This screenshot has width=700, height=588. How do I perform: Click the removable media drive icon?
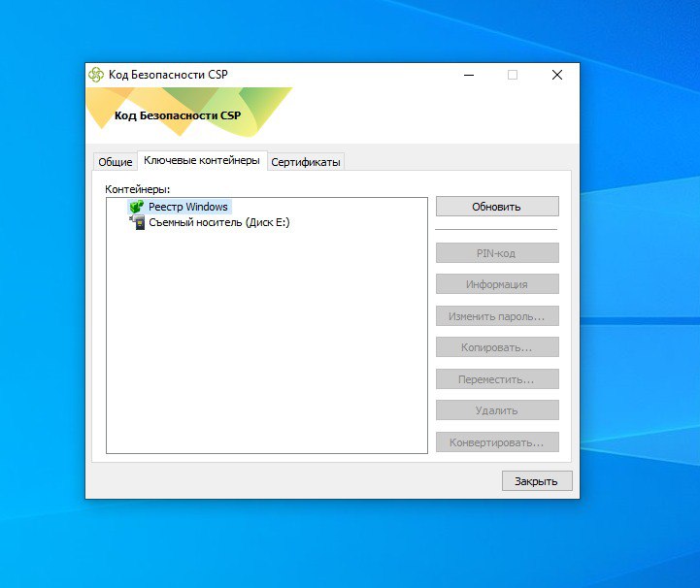pos(137,222)
